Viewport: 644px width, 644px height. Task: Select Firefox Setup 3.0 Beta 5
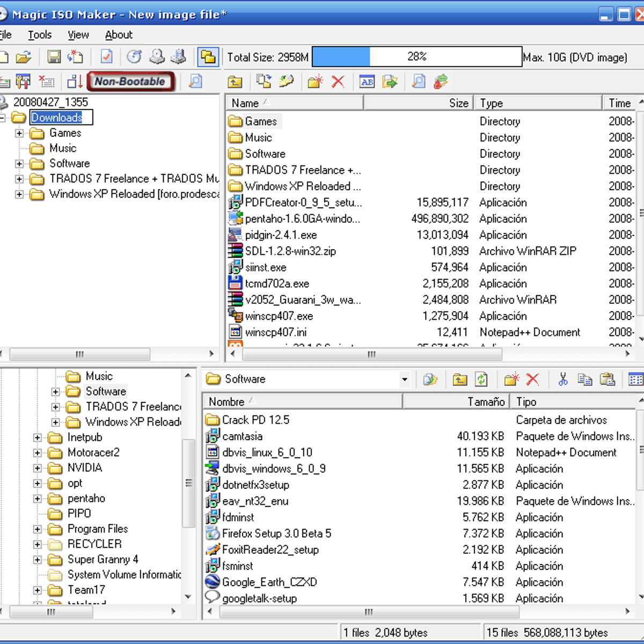coord(276,533)
